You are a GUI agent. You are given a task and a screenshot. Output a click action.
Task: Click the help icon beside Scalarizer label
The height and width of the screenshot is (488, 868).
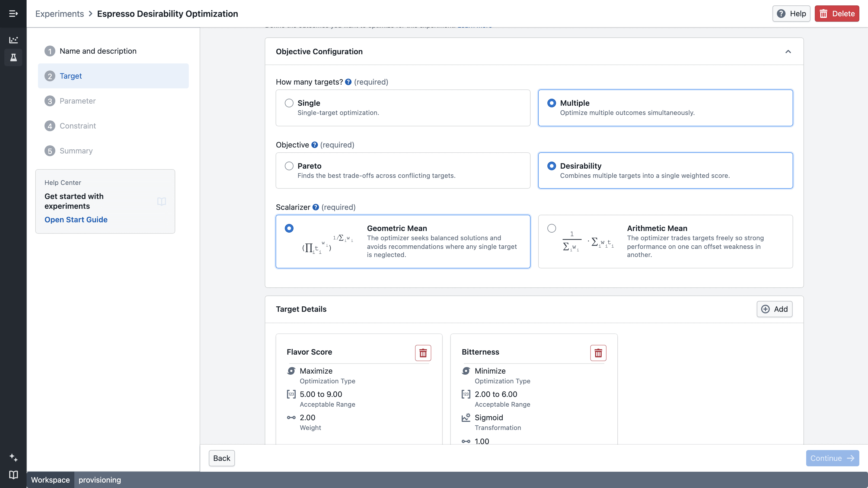[316, 207]
